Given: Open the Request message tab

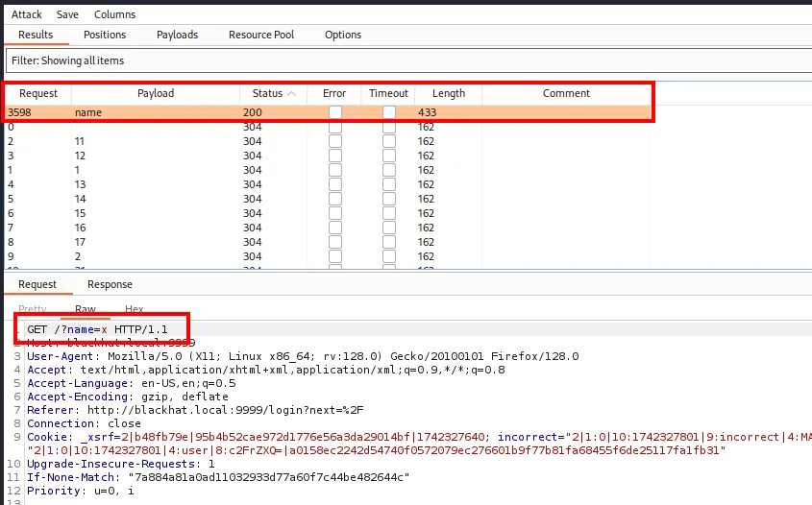Looking at the screenshot, I should click(37, 284).
